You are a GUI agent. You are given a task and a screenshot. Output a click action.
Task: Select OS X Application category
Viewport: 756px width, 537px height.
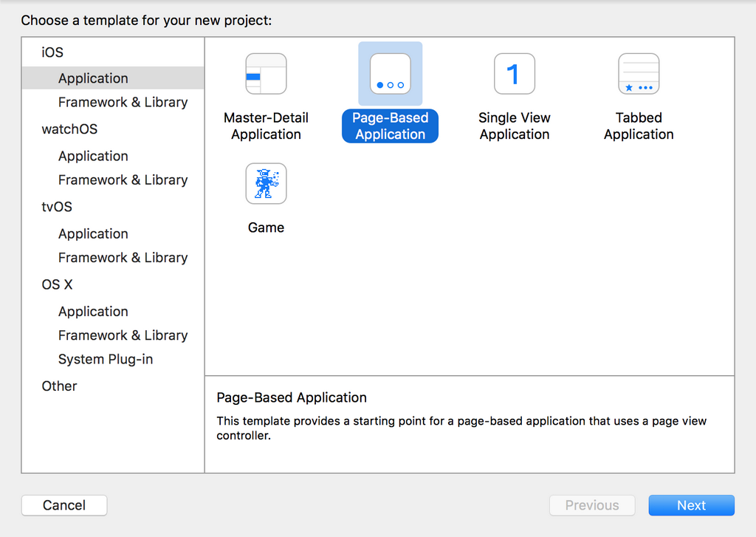[93, 311]
